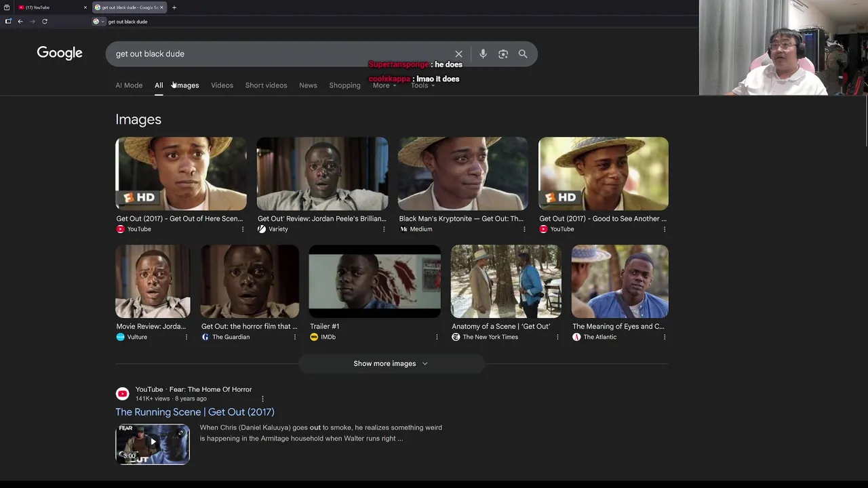Play the Running Scene video thumbnail
868x488 pixels.
pos(153,444)
